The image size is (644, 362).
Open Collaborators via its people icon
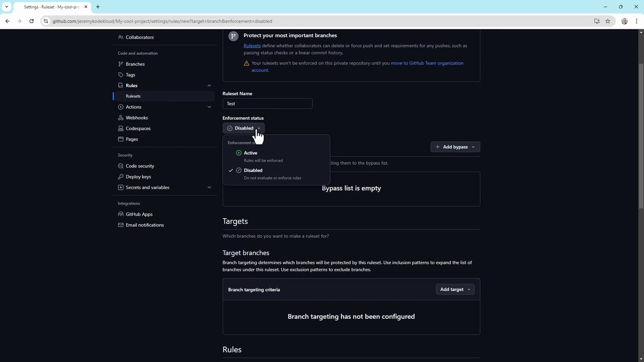tap(121, 37)
